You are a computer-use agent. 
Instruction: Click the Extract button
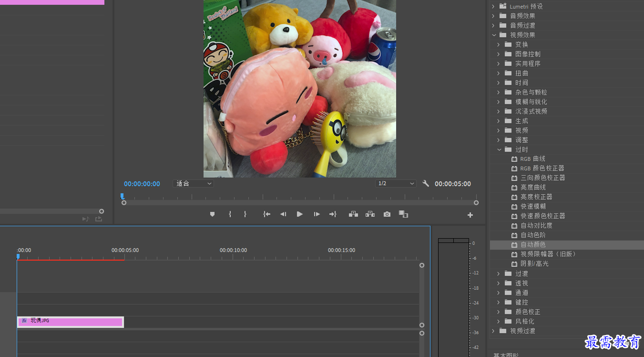[x=370, y=214]
